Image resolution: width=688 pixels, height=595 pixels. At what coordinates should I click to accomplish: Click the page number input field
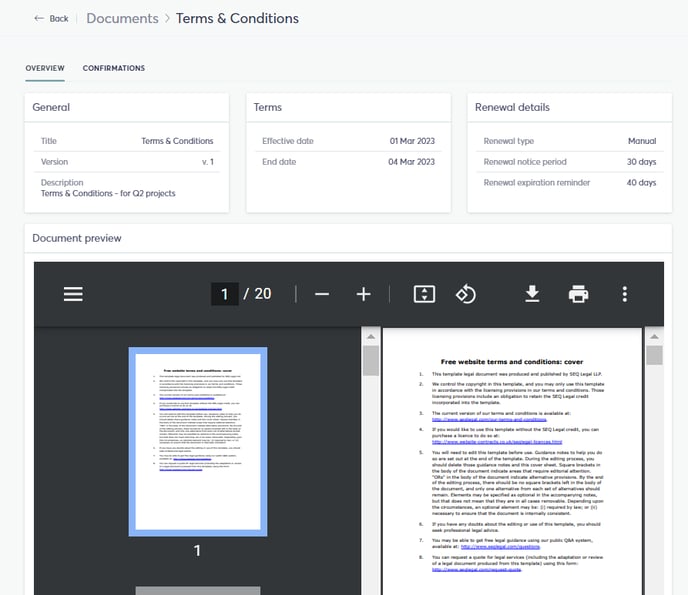[x=225, y=294]
